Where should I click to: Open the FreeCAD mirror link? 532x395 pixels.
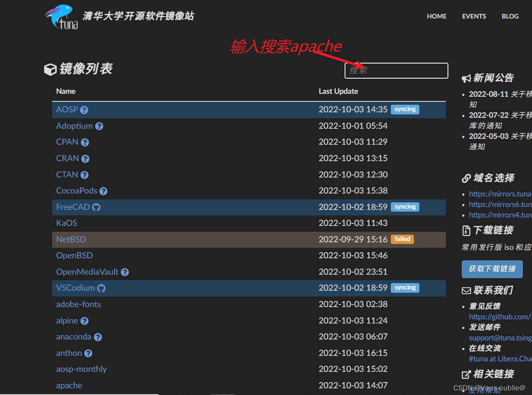click(x=73, y=207)
